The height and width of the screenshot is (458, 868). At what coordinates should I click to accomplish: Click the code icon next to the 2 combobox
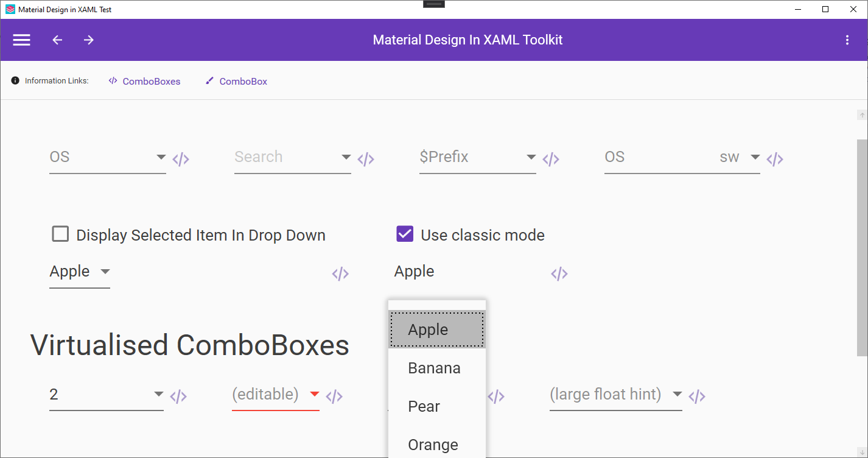[x=178, y=396]
